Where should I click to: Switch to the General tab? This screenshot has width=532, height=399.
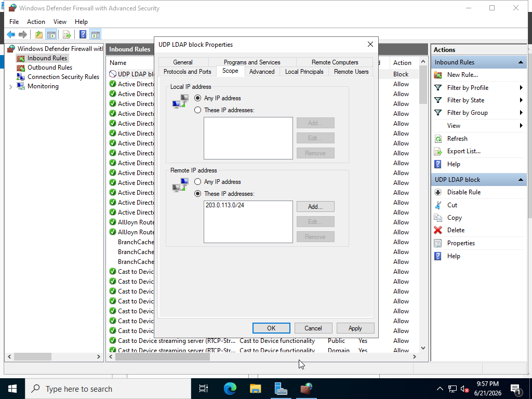tap(183, 62)
